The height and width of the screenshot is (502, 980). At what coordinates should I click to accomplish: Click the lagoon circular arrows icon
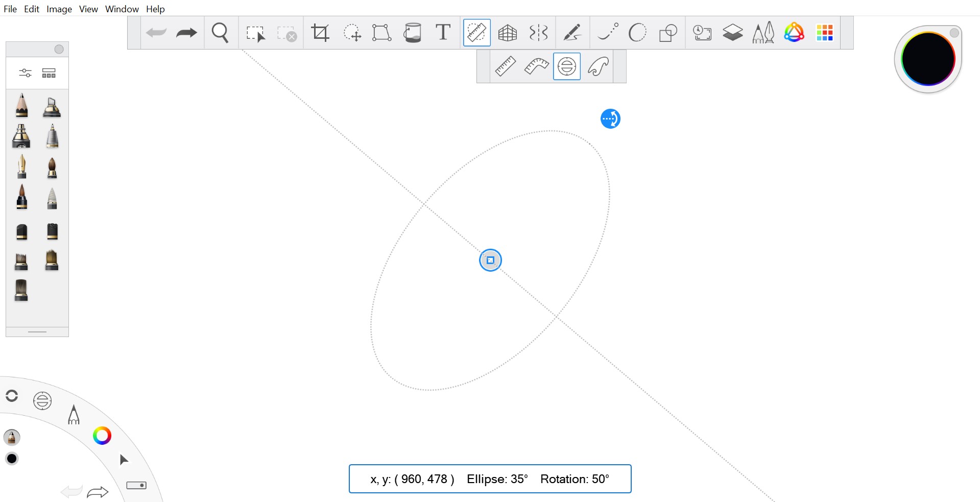pyautogui.click(x=12, y=396)
